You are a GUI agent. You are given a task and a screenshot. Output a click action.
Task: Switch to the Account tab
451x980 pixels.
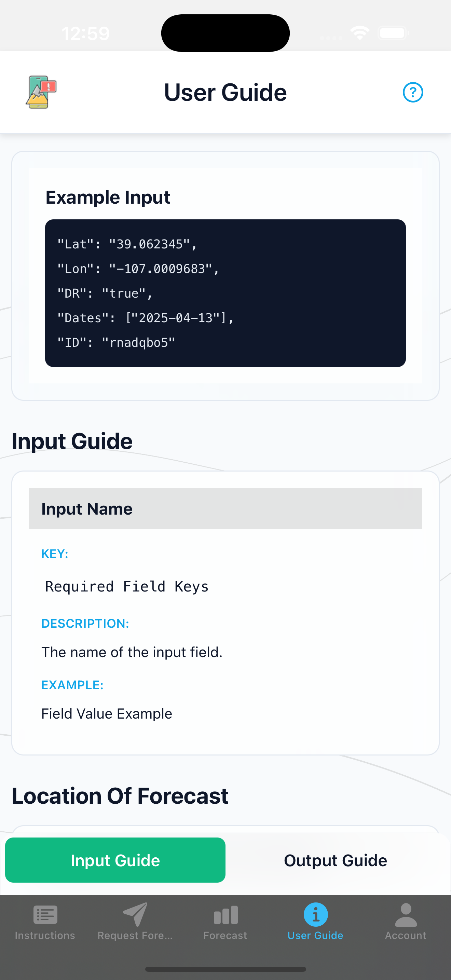tap(405, 924)
